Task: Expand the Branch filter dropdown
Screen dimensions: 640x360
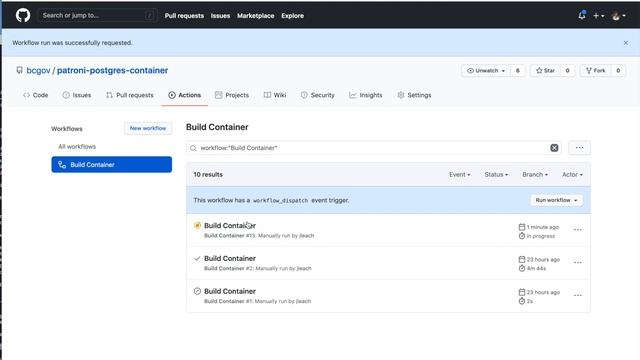Action: [535, 175]
